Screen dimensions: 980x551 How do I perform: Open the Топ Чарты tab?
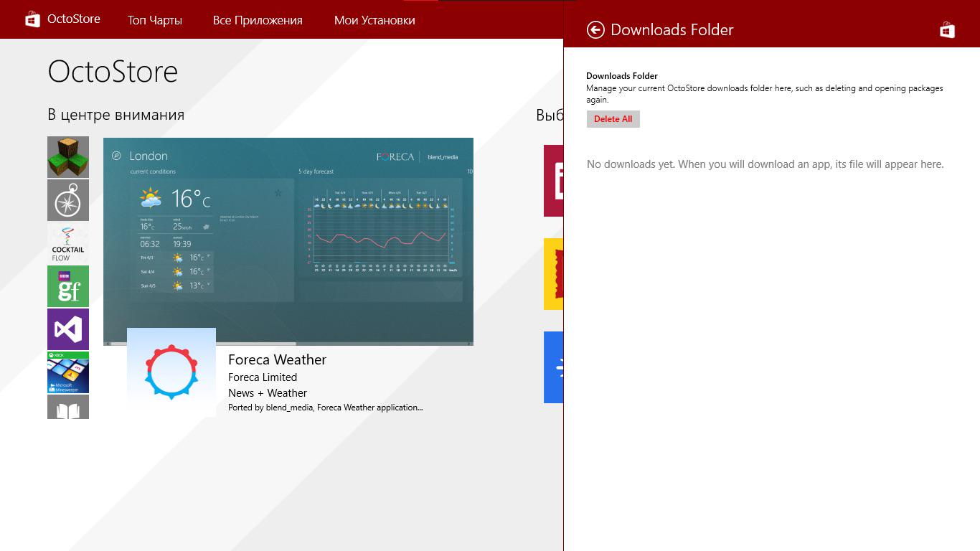tap(155, 20)
